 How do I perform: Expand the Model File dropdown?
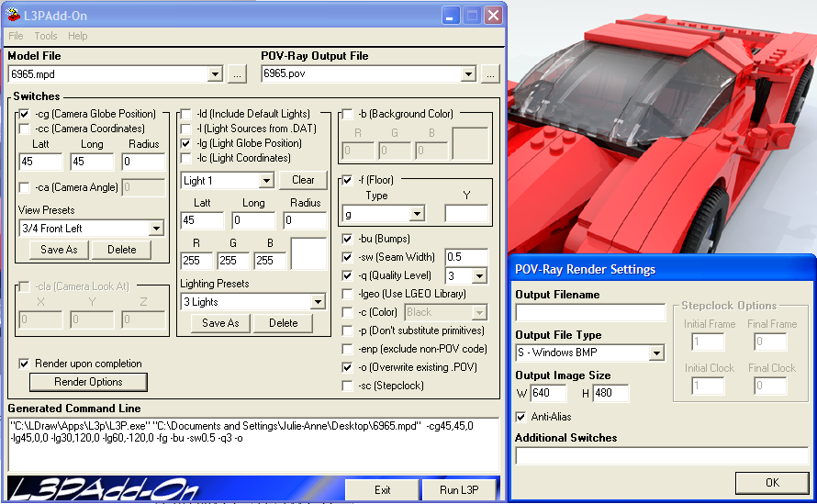(x=215, y=74)
